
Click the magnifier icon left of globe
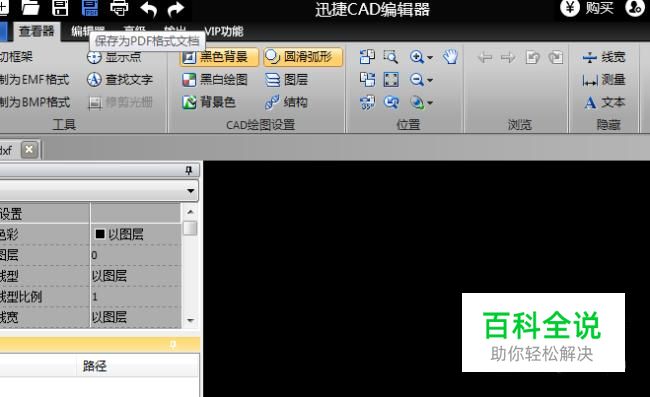391,102
